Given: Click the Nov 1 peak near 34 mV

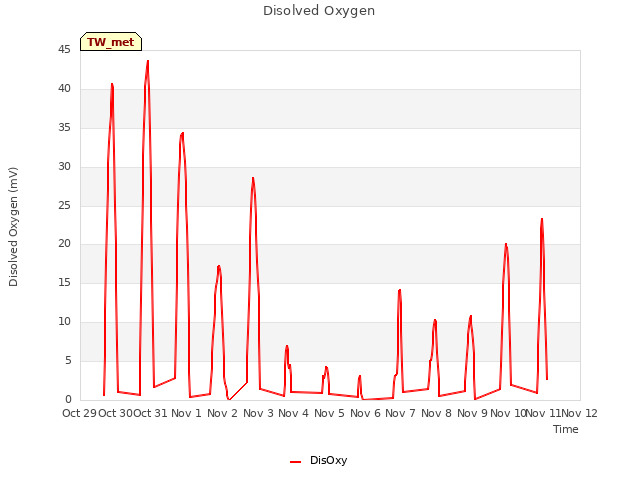Looking at the screenshot, I should pos(182,133).
